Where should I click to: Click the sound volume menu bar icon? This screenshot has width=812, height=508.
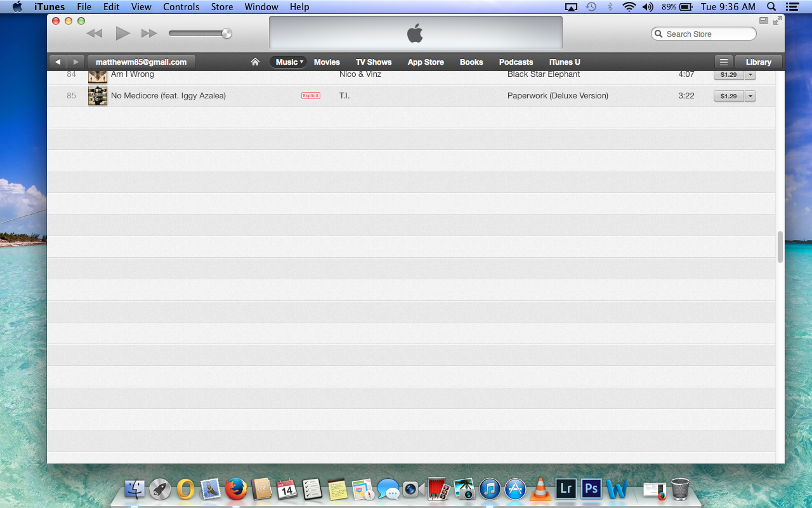[648, 7]
